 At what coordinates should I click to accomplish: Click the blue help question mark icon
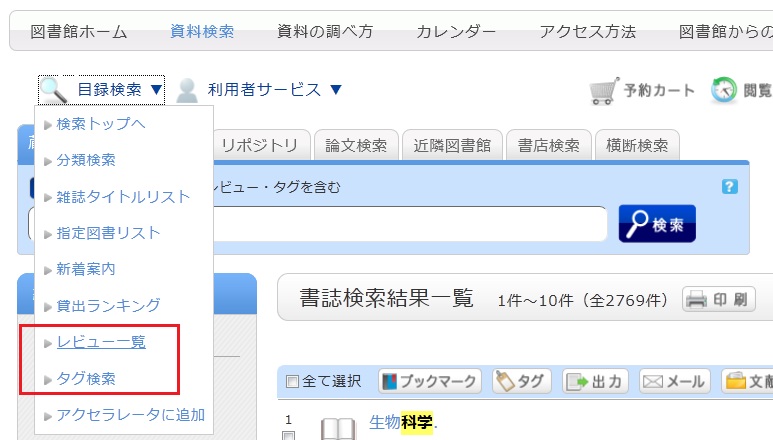pos(729,186)
